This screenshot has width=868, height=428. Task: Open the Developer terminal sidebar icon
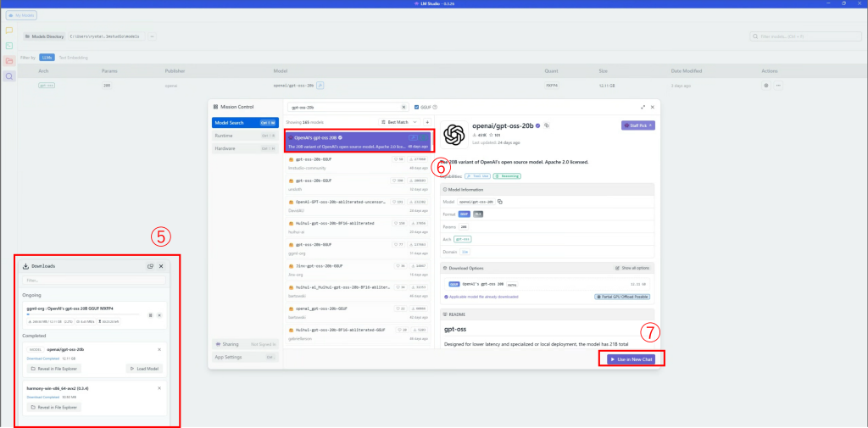[x=9, y=46]
